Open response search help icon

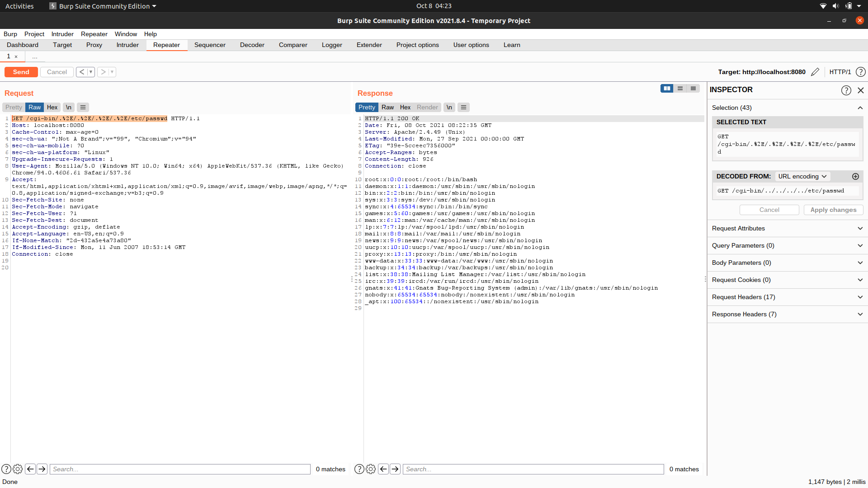point(359,469)
